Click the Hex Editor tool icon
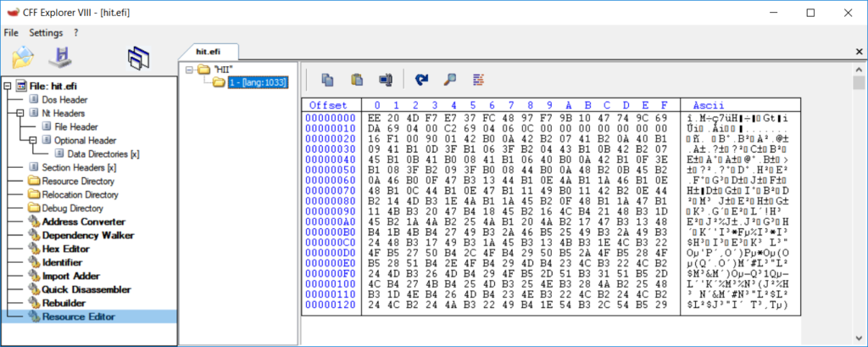 34,249
